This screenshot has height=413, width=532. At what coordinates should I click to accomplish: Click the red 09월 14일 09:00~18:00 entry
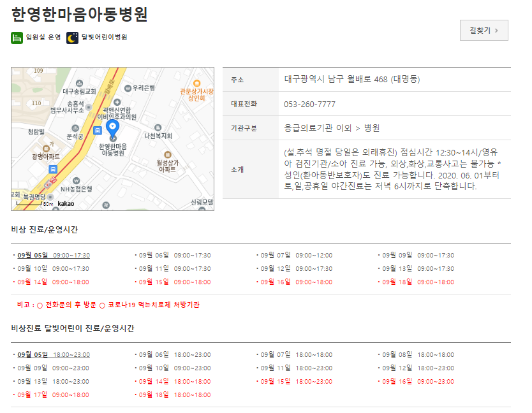[53, 282]
